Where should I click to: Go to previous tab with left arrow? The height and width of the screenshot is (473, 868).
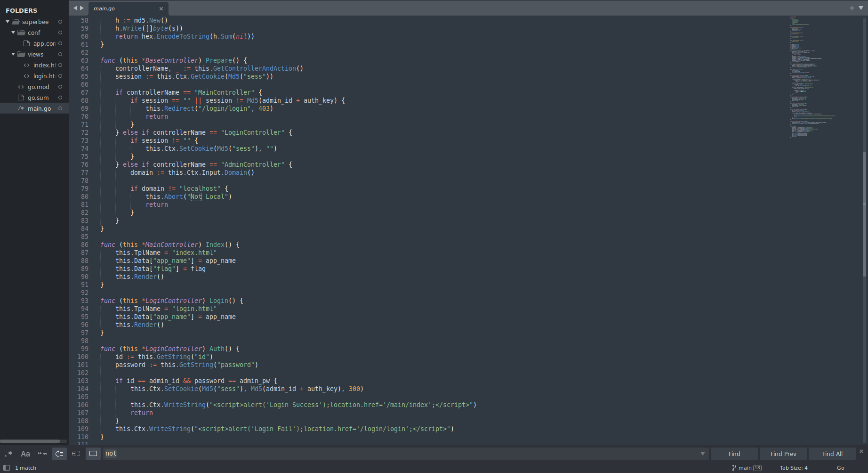tap(75, 8)
